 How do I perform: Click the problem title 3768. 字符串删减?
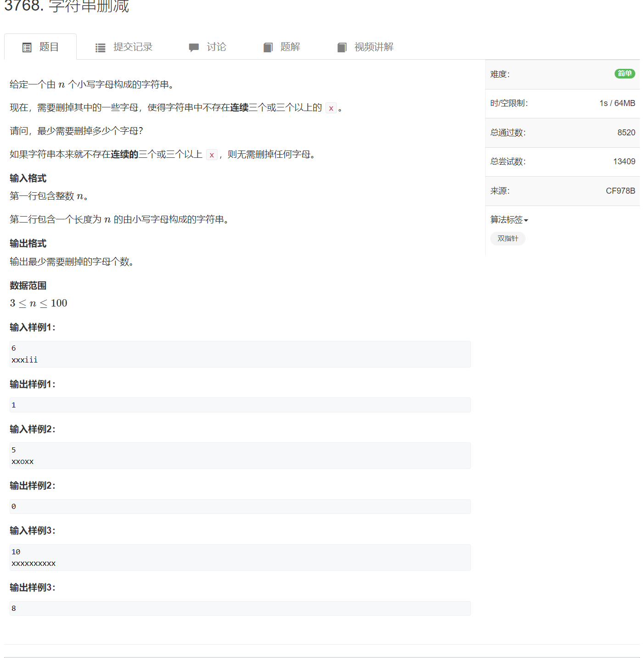pyautogui.click(x=66, y=6)
